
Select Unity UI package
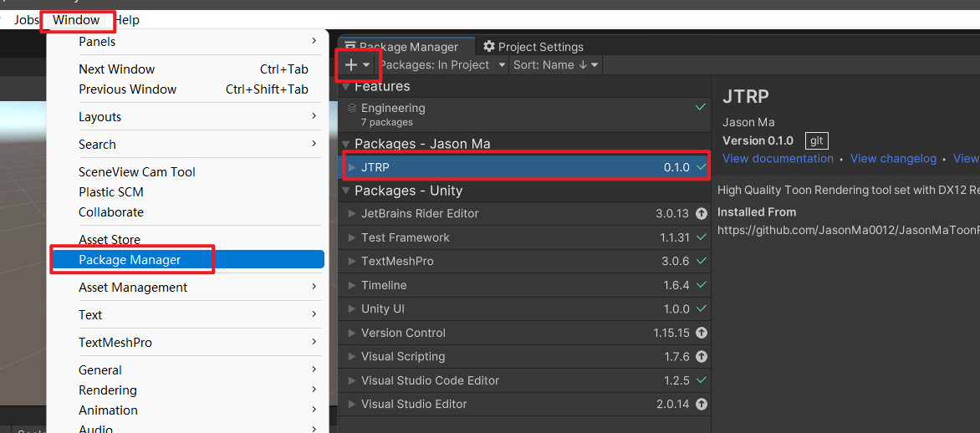tap(524, 308)
